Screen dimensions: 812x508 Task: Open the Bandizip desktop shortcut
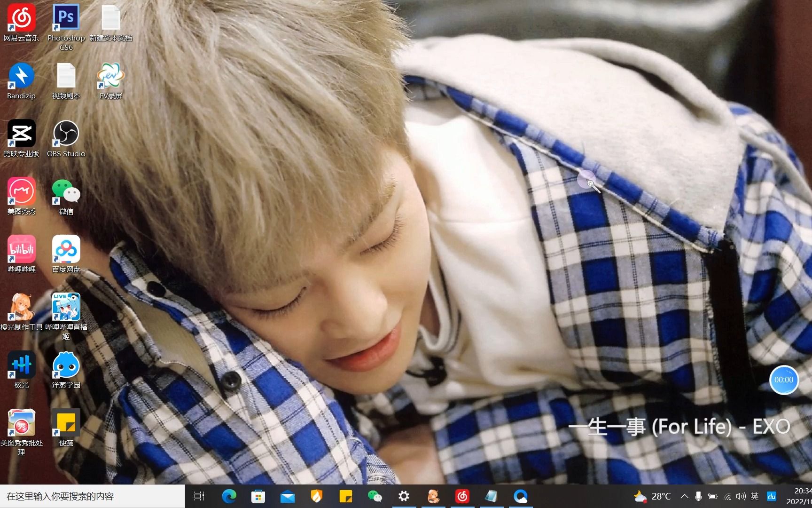pos(21,81)
